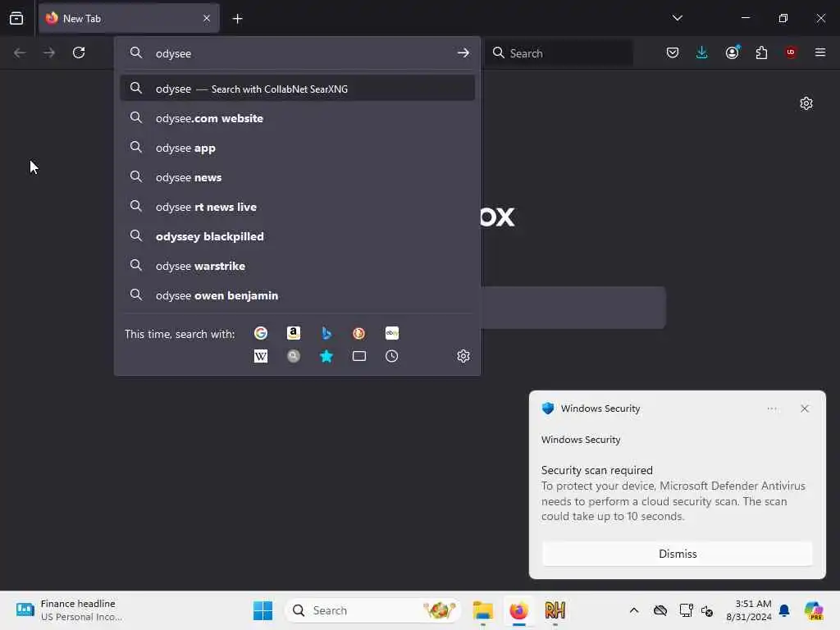Choose 'odysee — Search with CollabNet SearXNG'
The image size is (840, 630).
pyautogui.click(x=297, y=89)
